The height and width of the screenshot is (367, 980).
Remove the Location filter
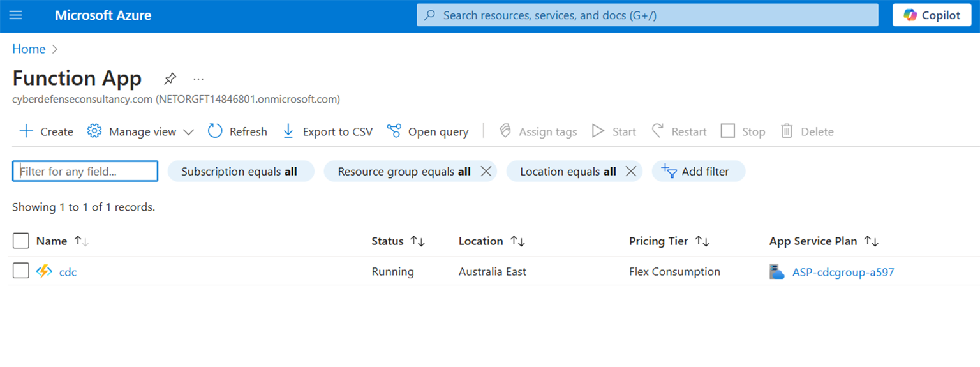click(x=631, y=171)
